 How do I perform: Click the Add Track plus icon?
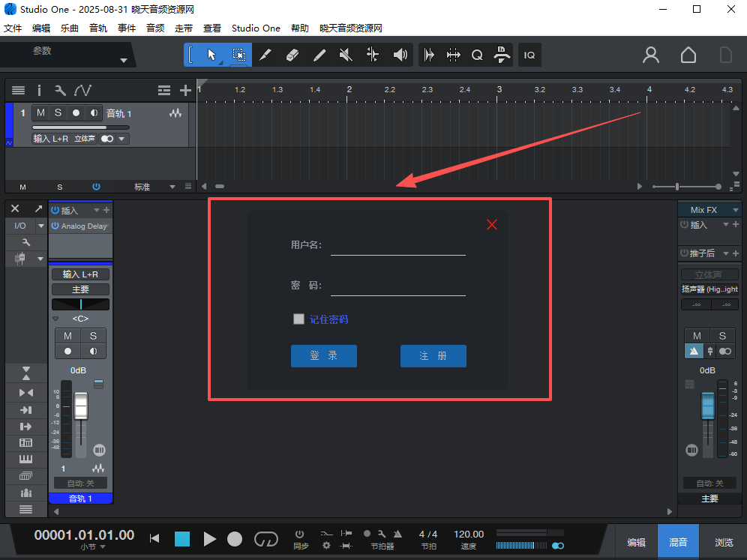185,91
